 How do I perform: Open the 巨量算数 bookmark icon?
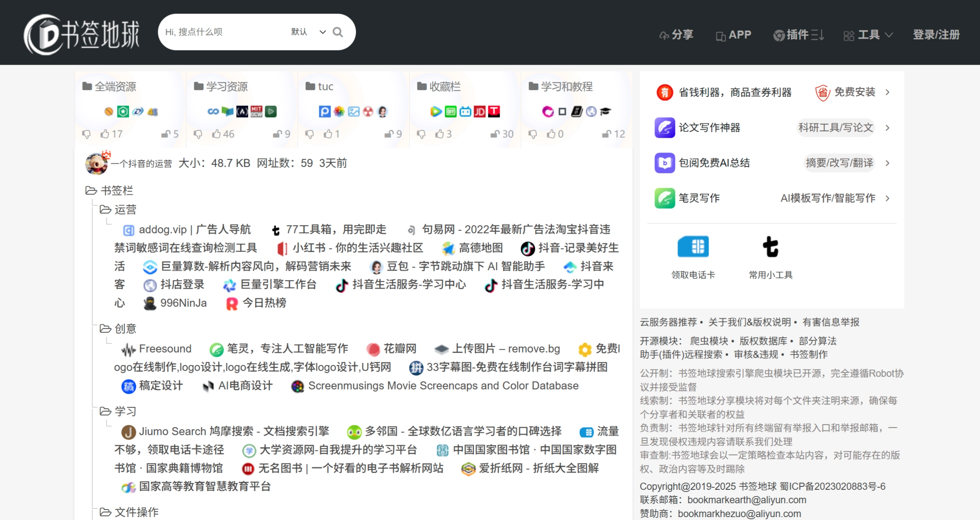pos(150,267)
